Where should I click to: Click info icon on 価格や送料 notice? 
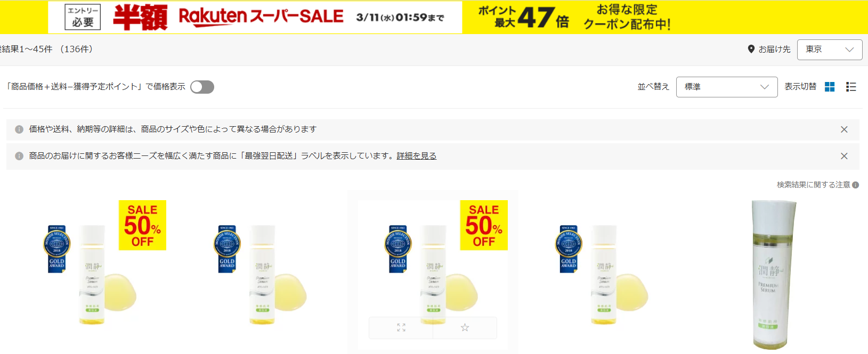19,129
